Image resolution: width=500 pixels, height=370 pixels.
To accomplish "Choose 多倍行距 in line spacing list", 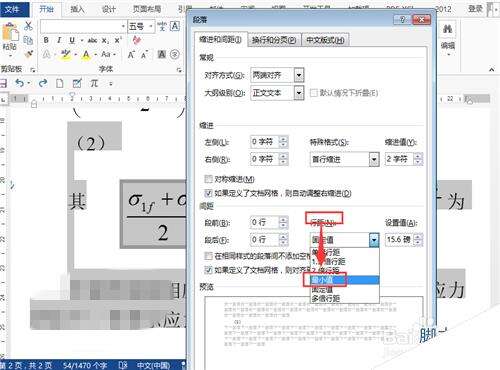I will coord(345,299).
